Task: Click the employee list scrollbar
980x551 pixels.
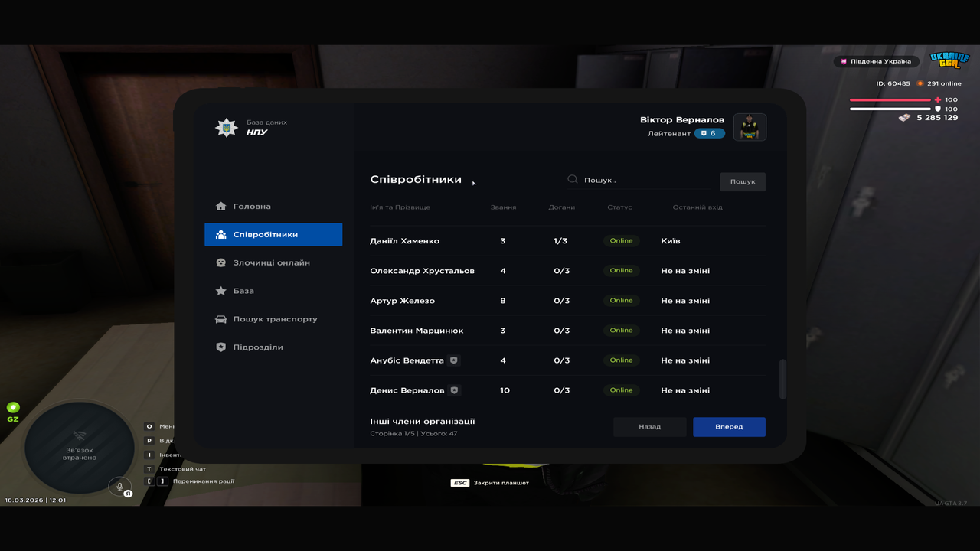Action: 782,380
